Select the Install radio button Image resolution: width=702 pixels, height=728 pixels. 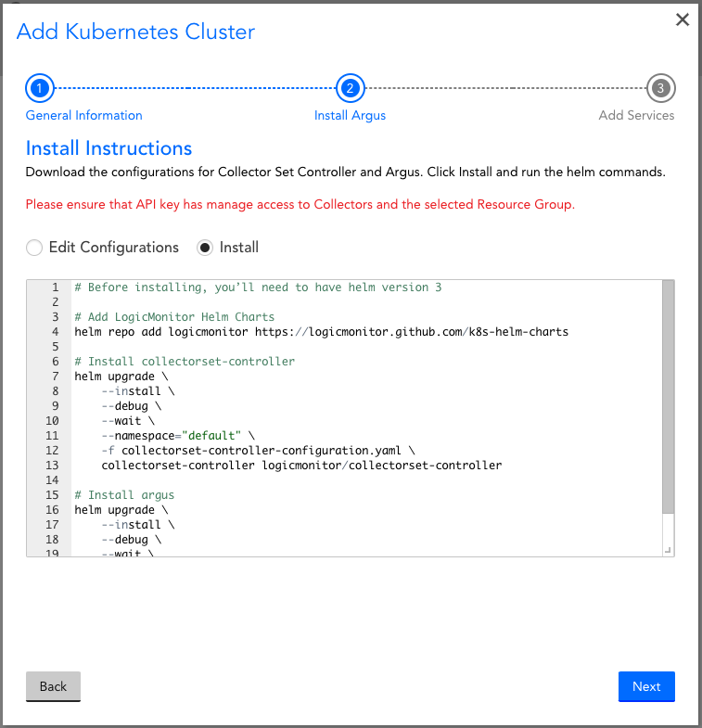[205, 248]
